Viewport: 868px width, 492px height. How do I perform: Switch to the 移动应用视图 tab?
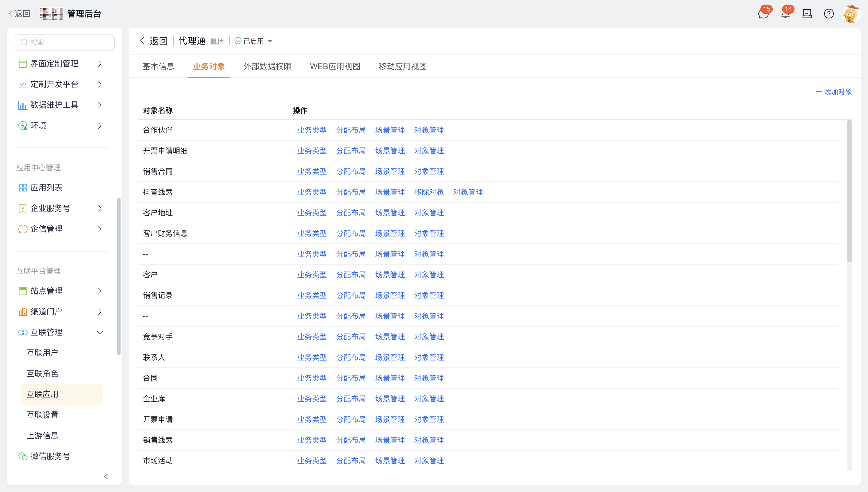coord(403,66)
